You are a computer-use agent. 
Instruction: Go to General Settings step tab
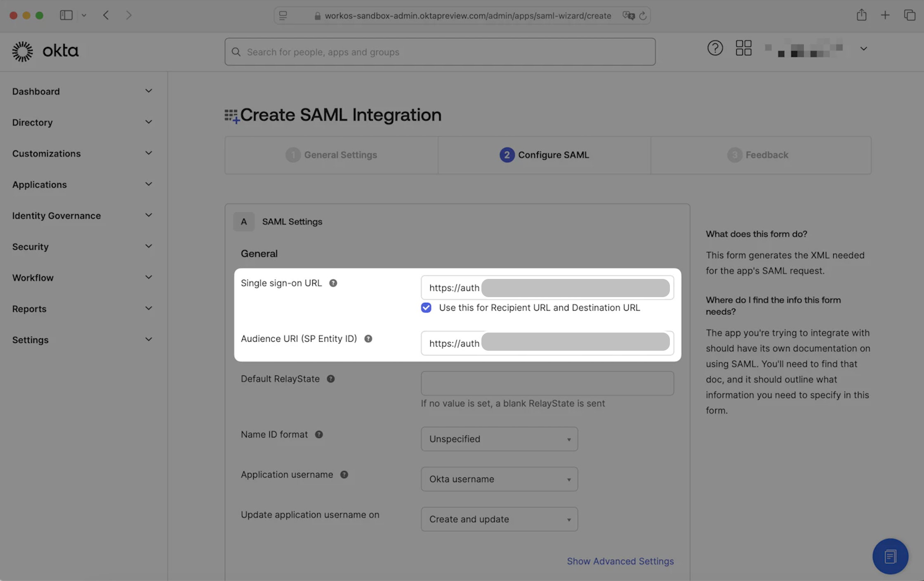331,155
